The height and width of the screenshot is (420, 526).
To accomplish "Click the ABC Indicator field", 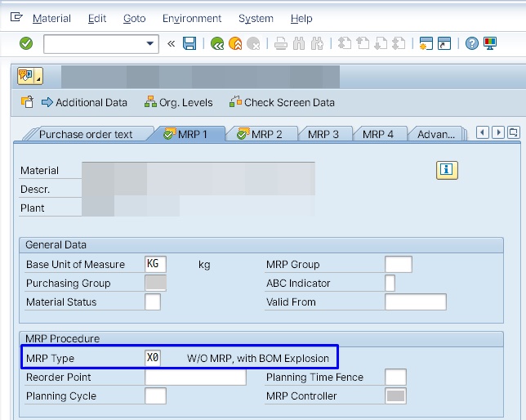I will click(390, 283).
